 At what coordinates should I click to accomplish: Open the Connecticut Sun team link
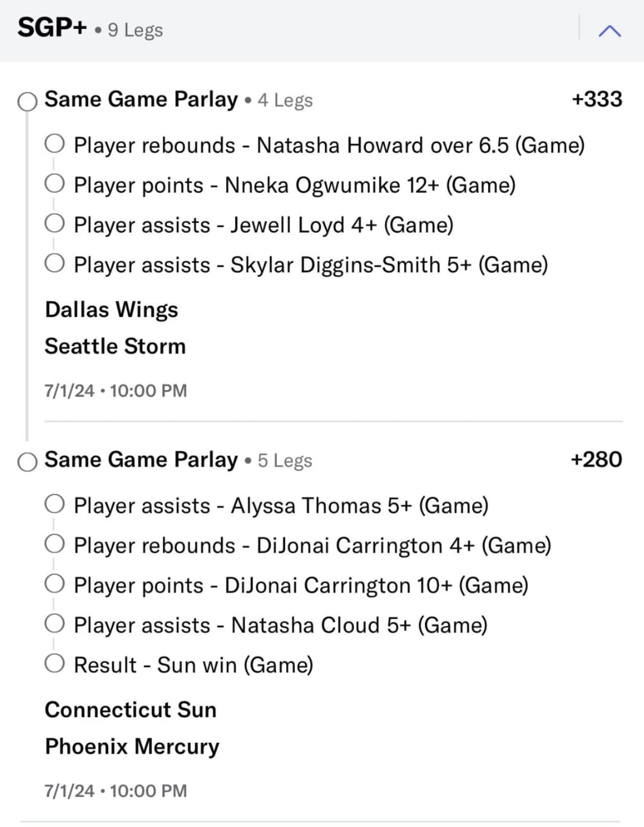point(130,710)
